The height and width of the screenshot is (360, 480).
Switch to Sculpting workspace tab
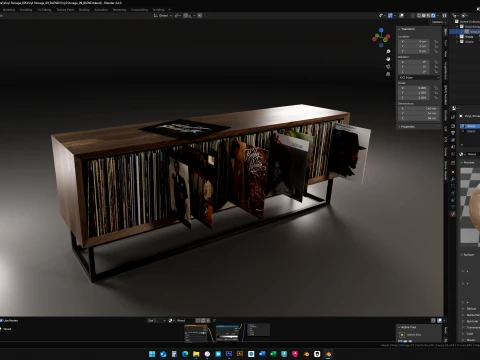click(26, 10)
